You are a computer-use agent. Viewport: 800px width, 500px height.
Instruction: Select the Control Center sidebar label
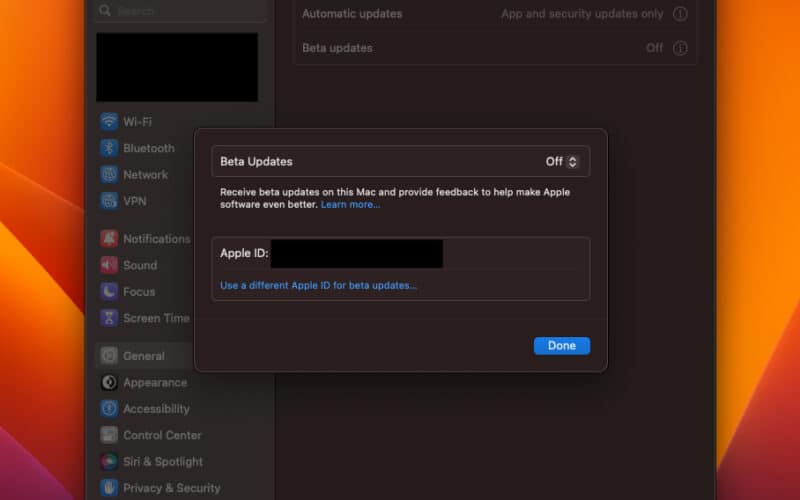(162, 436)
